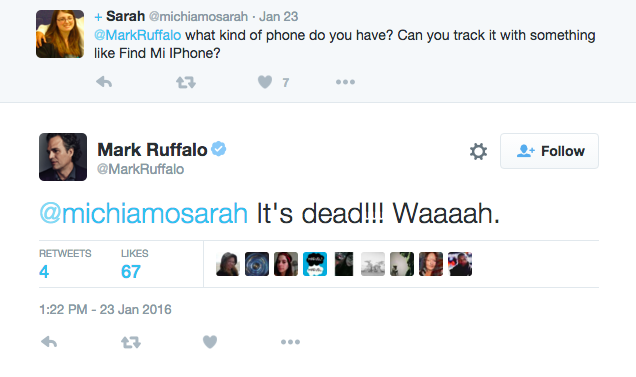
Task: Open Mark Ruffalo's profile photo
Action: pos(63,157)
